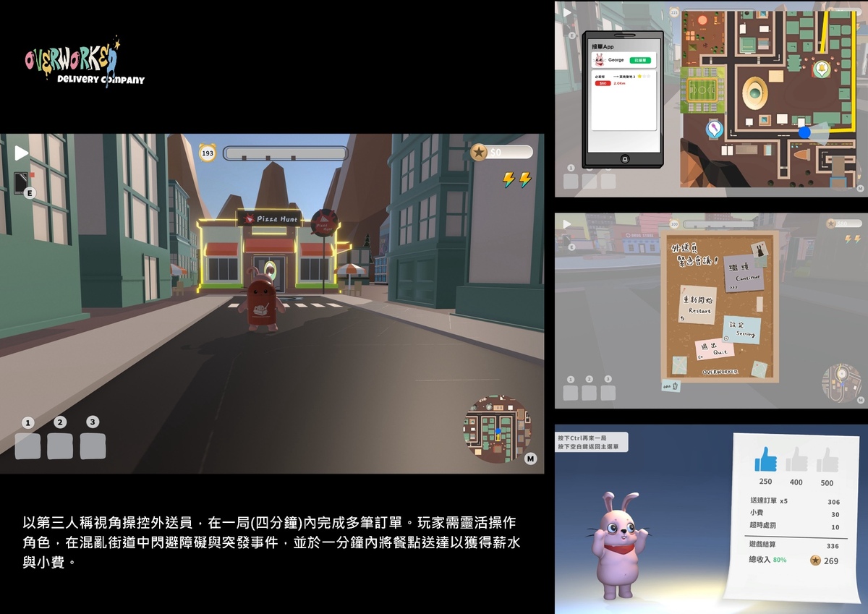This screenshot has height=614, width=868.
Task: Click the gray thumbs-up above 400
Action: [796, 459]
